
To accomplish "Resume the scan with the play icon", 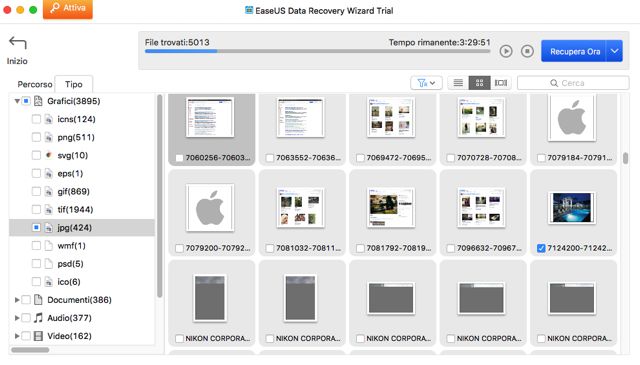I will click(506, 51).
